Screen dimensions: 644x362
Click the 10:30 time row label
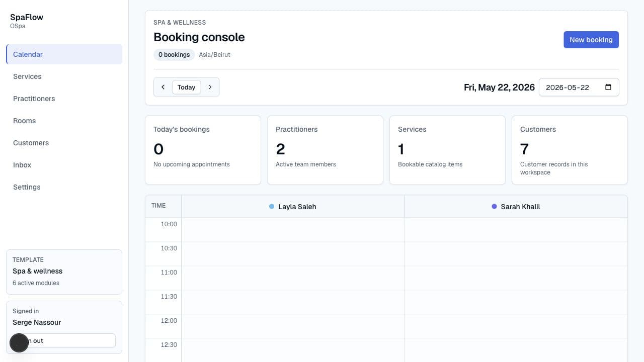click(169, 248)
